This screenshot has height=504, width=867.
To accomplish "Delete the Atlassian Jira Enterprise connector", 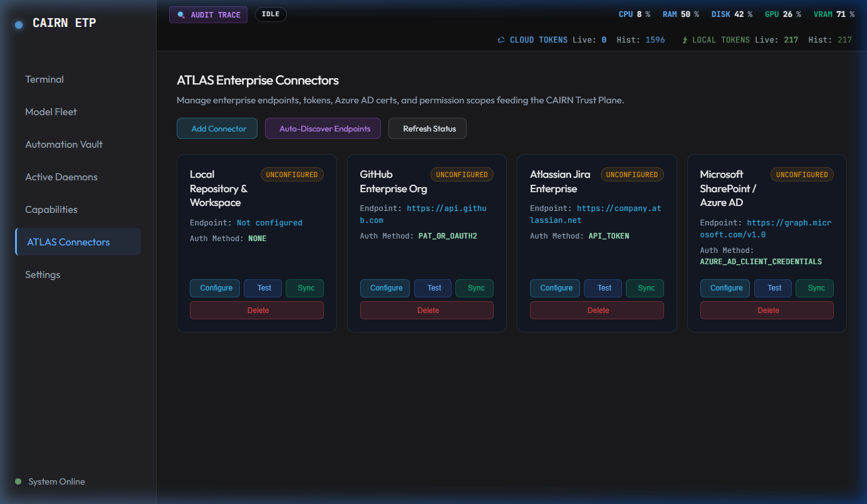I will [597, 311].
